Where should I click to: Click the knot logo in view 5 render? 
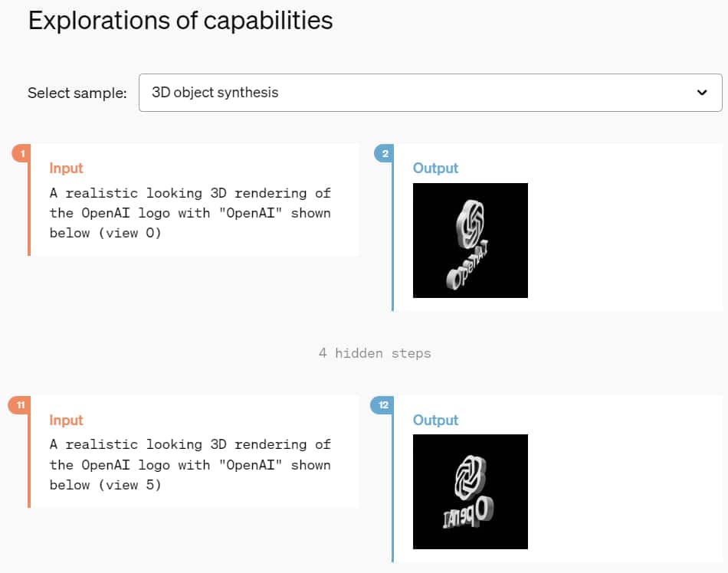pyautogui.click(x=470, y=474)
